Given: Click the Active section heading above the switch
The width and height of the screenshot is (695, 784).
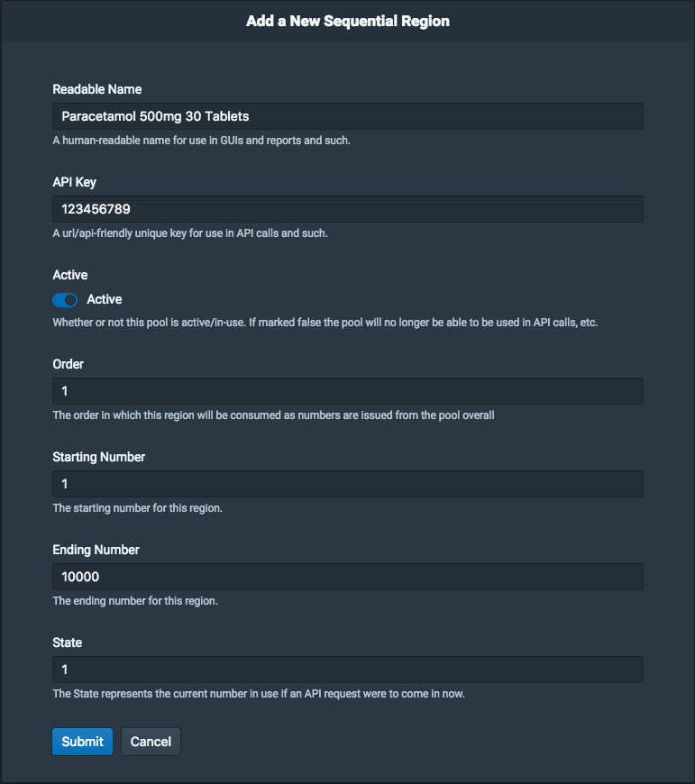Looking at the screenshot, I should coord(70,275).
